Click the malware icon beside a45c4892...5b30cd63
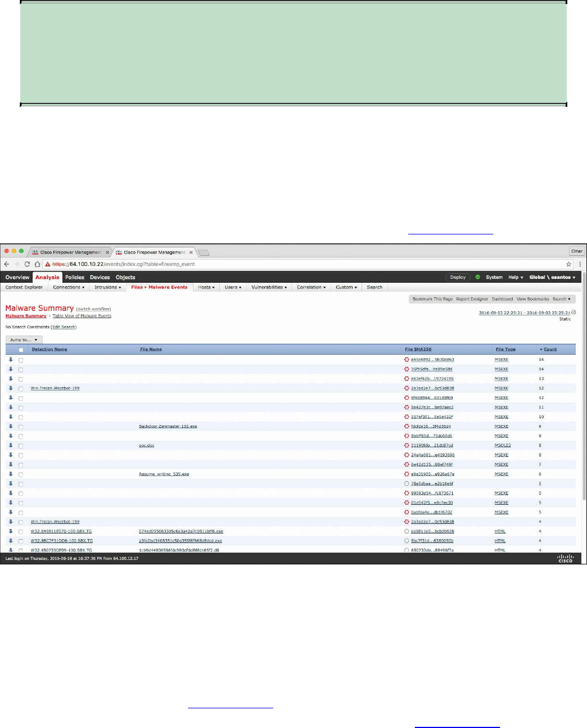 tap(407, 359)
